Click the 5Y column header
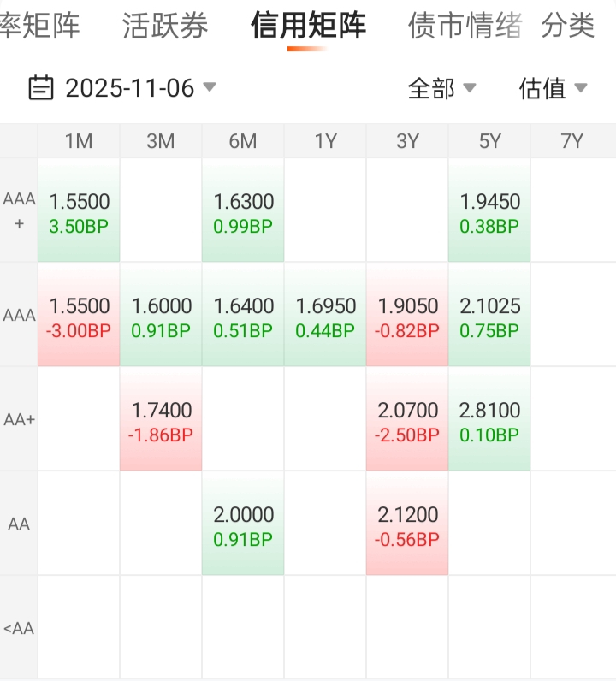The height and width of the screenshot is (681, 616). (489, 141)
